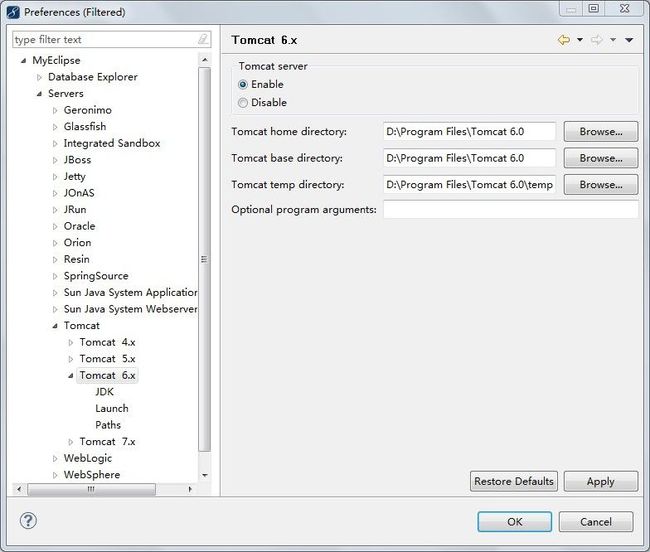Open the preferences view menu triangle
The image size is (650, 552).
(x=629, y=40)
